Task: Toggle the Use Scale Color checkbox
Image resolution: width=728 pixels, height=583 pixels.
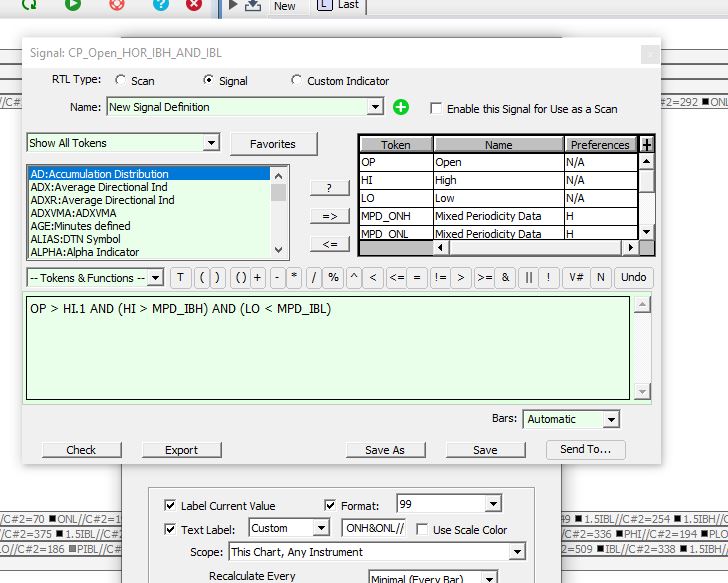Action: pyautogui.click(x=423, y=529)
